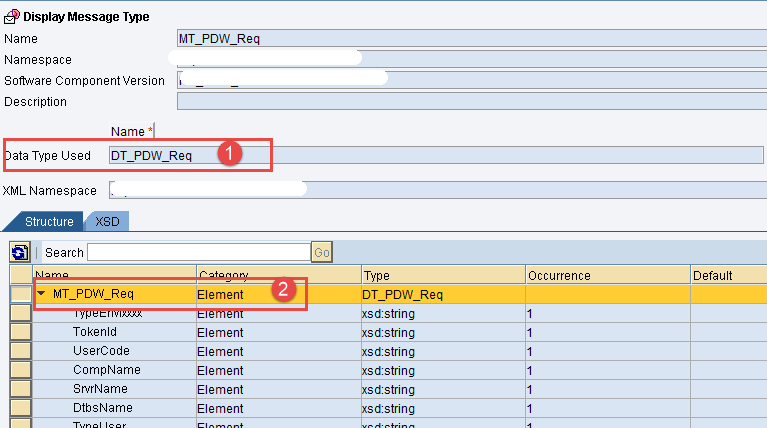This screenshot has width=767, height=428.
Task: Click red annotation badge number 1
Action: tap(231, 154)
